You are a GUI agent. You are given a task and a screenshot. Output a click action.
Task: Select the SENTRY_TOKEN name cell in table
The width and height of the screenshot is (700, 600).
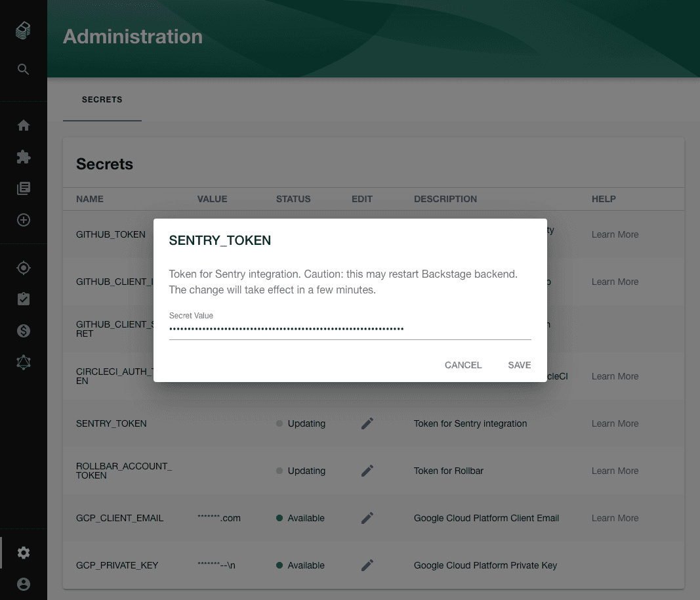click(111, 423)
